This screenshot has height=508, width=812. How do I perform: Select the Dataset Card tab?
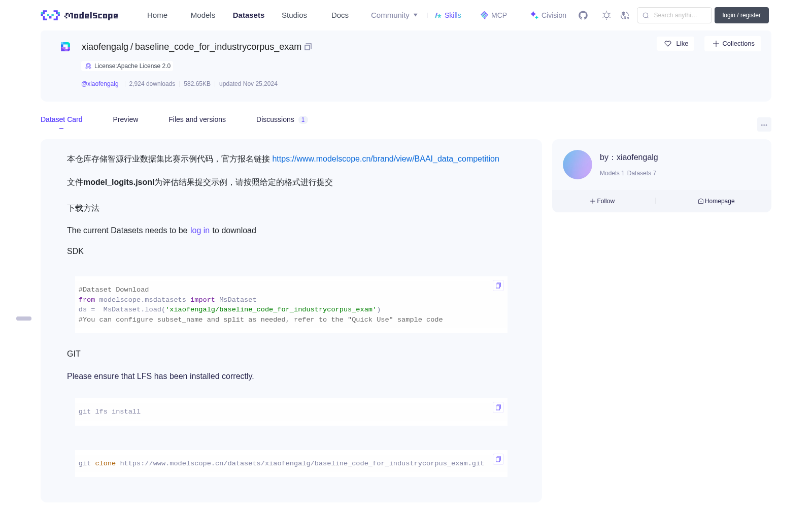click(x=61, y=119)
